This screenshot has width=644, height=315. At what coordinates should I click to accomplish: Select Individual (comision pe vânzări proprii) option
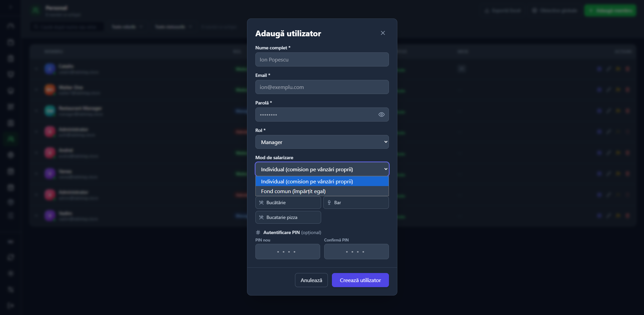pos(322,181)
